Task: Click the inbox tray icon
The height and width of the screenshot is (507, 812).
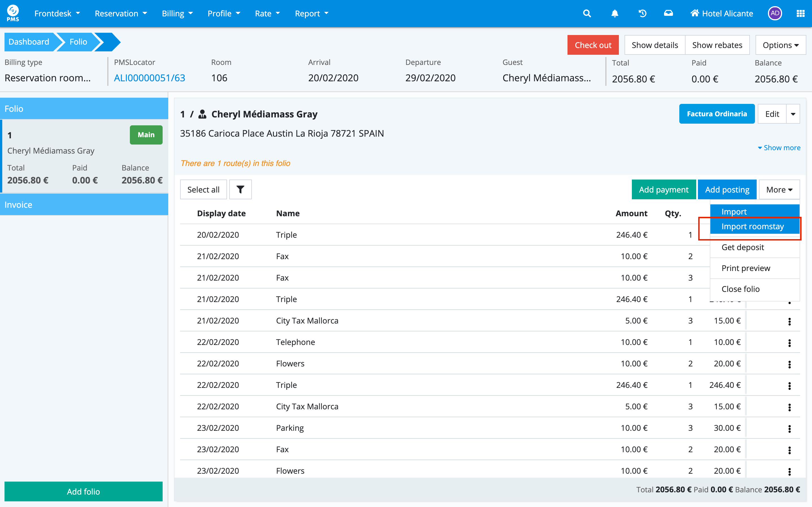Action: click(668, 14)
